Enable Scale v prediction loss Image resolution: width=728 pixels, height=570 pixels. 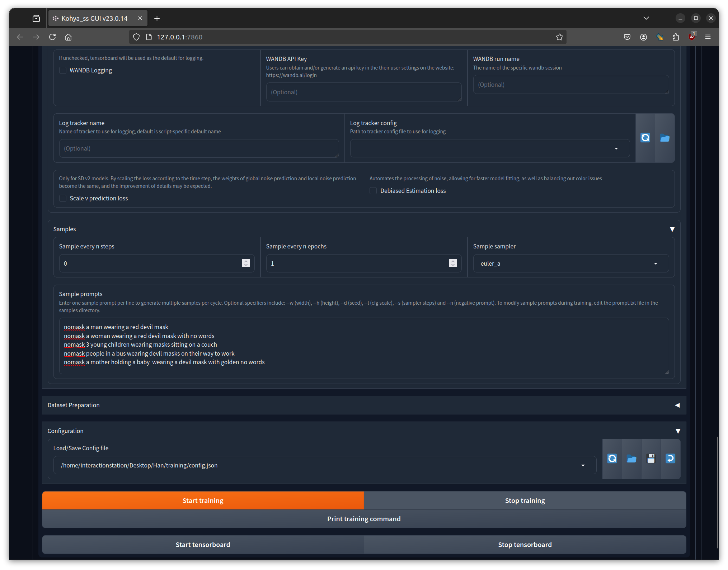tap(63, 198)
